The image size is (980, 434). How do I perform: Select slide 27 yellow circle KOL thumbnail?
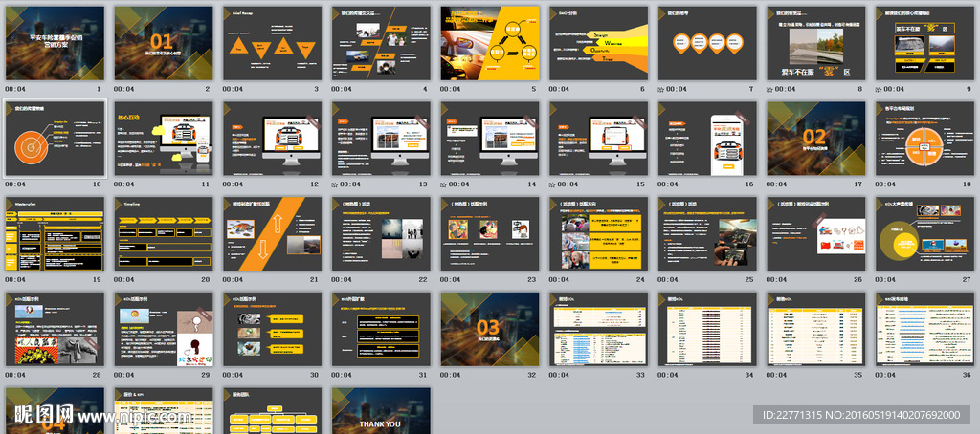(925, 233)
